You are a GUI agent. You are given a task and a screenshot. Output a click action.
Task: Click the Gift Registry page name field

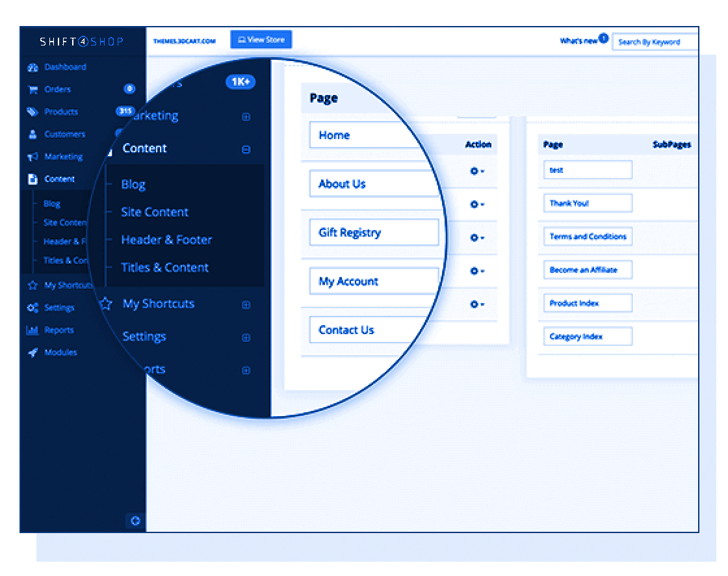click(x=374, y=233)
